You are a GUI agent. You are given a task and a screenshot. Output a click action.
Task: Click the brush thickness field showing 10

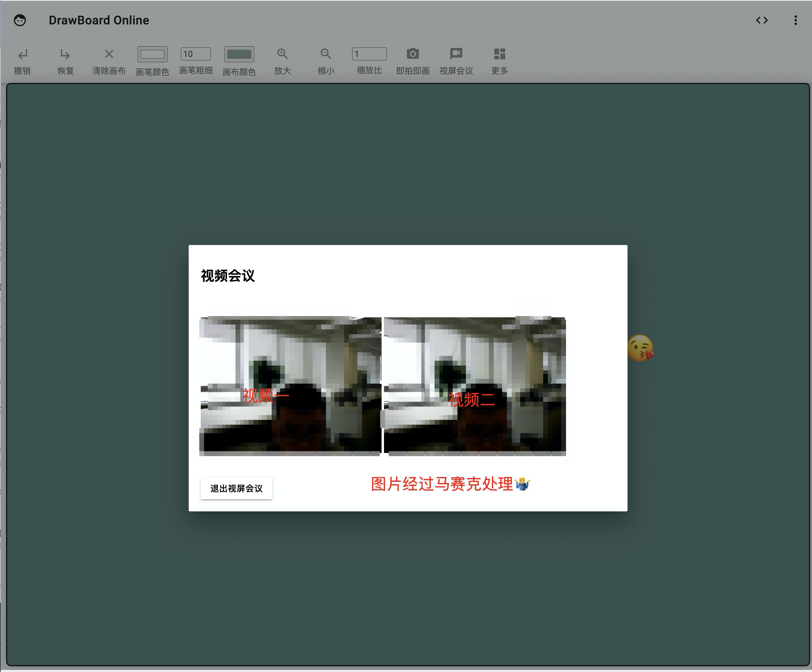click(x=196, y=54)
